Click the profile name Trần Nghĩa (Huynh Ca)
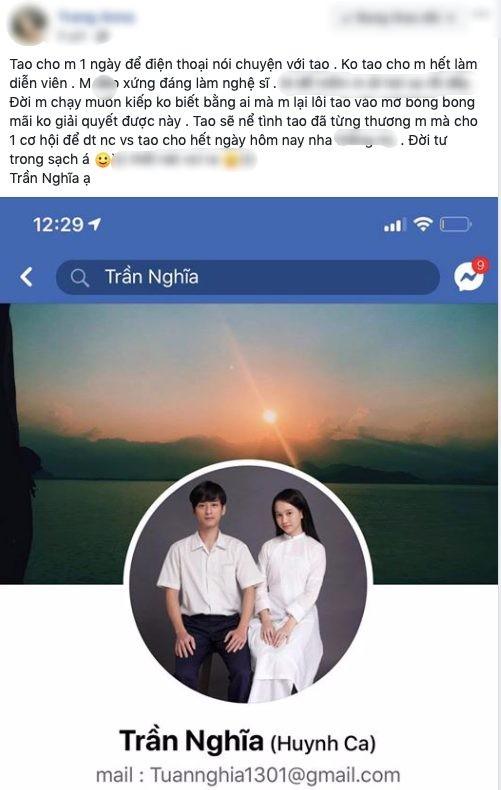The image size is (501, 790). click(x=247, y=742)
